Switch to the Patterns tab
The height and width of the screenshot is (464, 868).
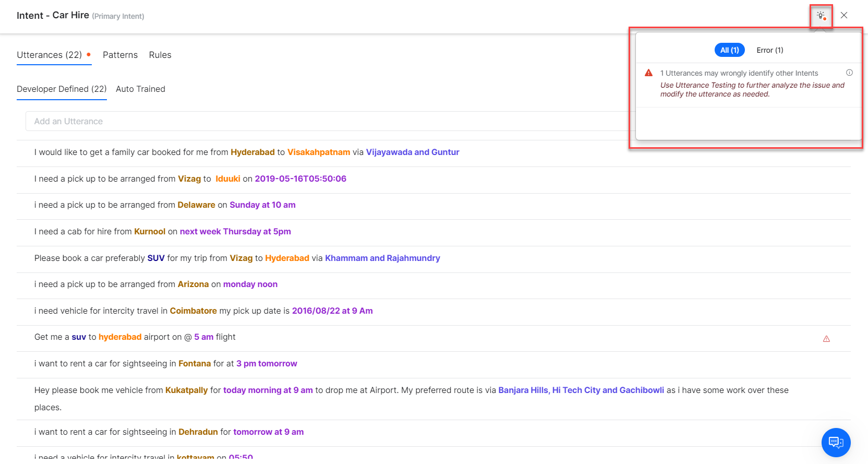pos(120,55)
